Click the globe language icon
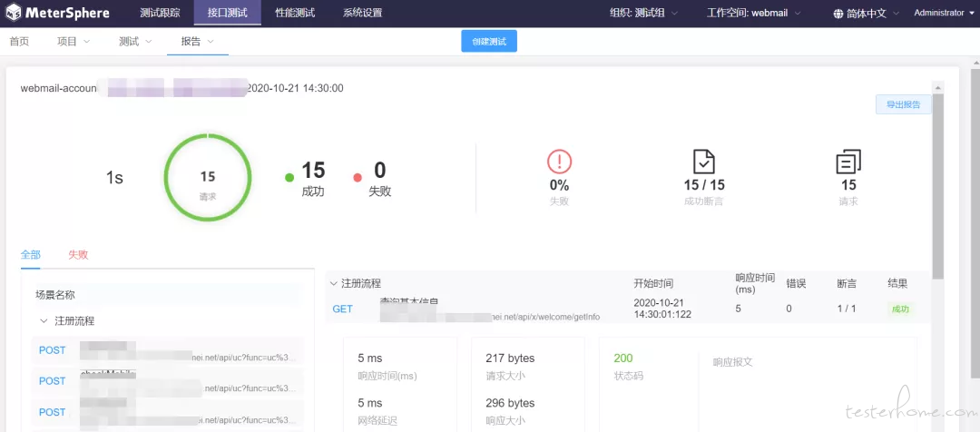Screen dimensions: 980x432 coord(838,13)
